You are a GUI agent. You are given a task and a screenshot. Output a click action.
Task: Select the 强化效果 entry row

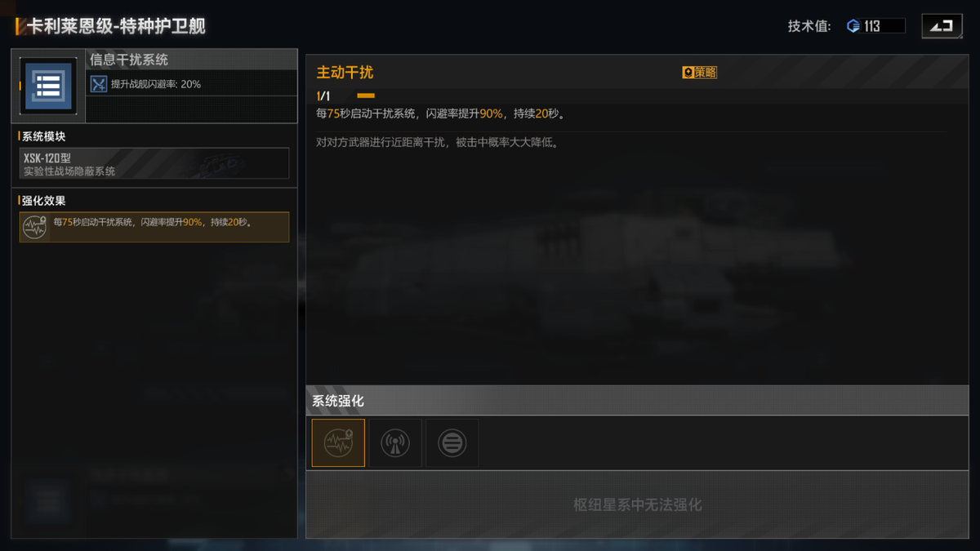pos(154,227)
